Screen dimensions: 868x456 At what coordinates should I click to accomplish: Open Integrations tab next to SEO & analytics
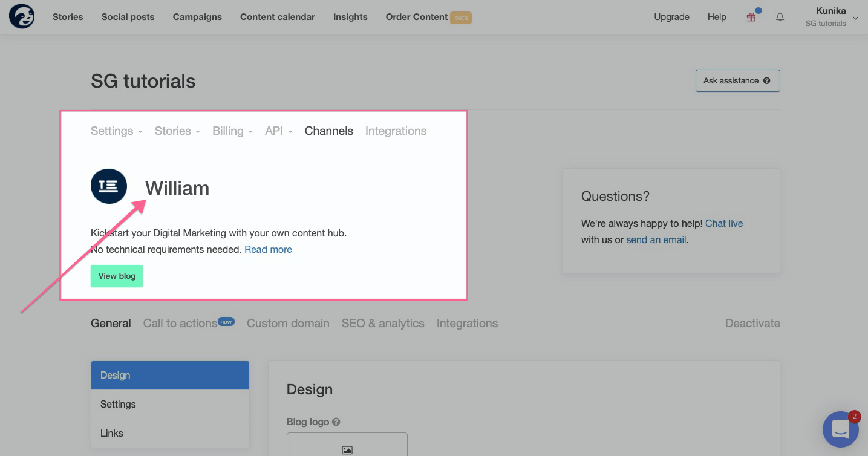point(467,324)
